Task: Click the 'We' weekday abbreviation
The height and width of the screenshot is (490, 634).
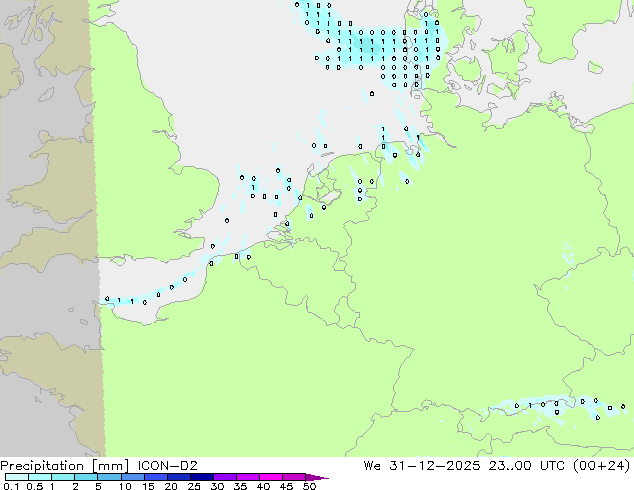Action: tap(372, 466)
